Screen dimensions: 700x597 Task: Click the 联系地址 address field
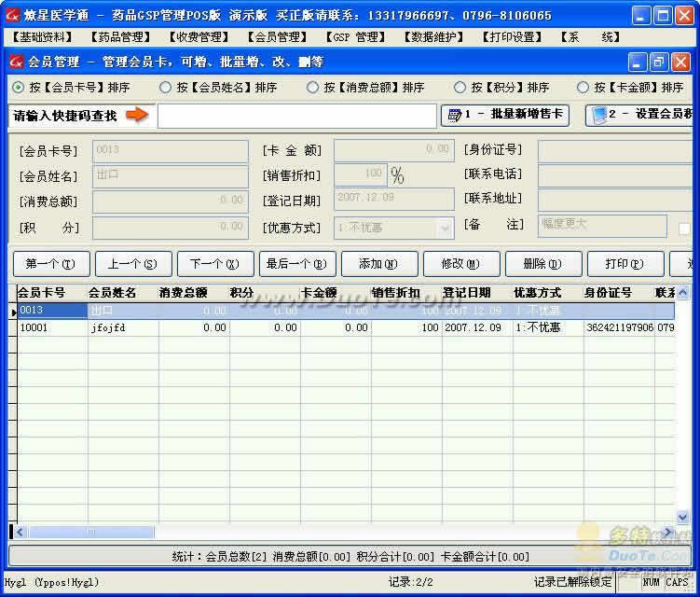coord(615,200)
